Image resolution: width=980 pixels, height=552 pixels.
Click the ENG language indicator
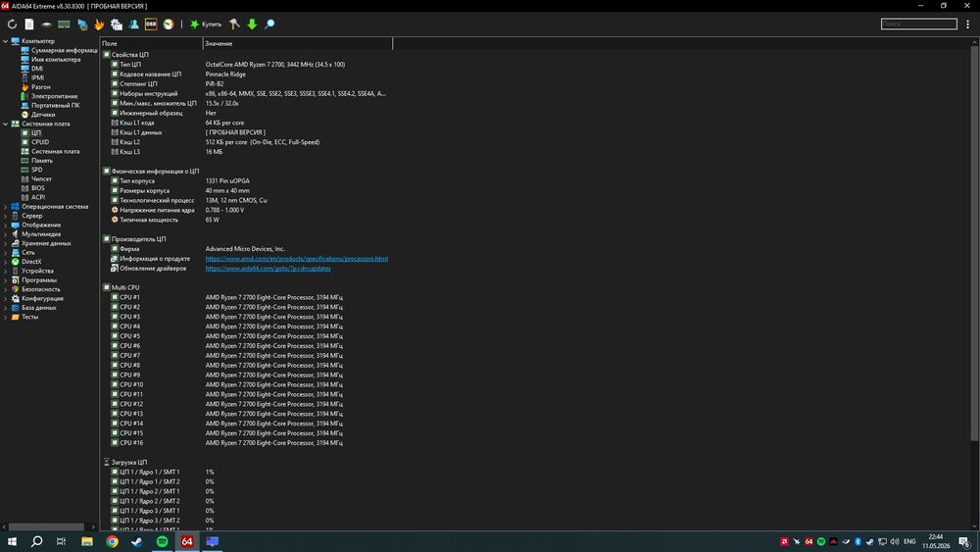coord(909,541)
